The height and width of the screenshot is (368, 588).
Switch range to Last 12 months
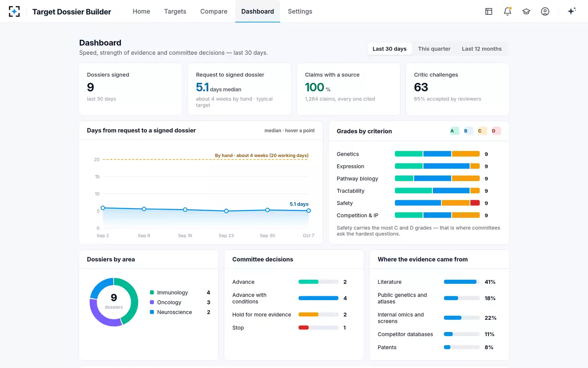click(482, 49)
